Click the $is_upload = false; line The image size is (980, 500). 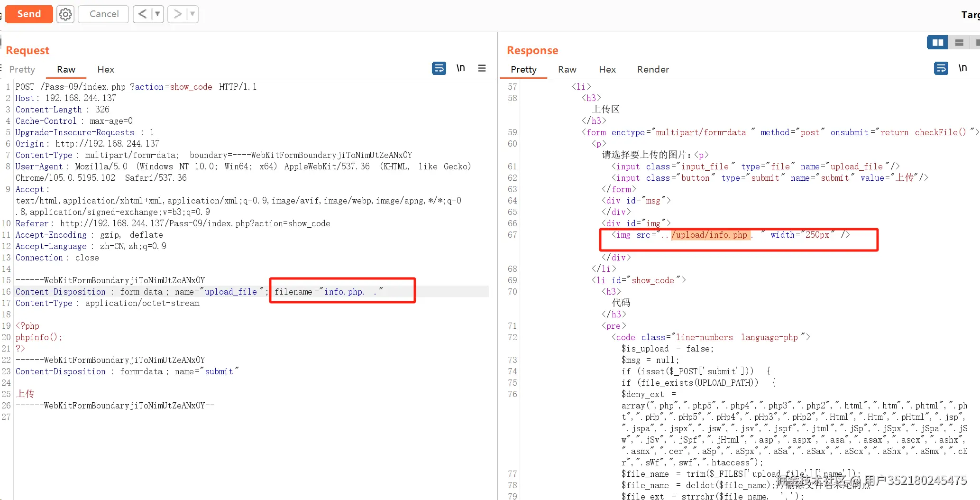[x=668, y=349]
